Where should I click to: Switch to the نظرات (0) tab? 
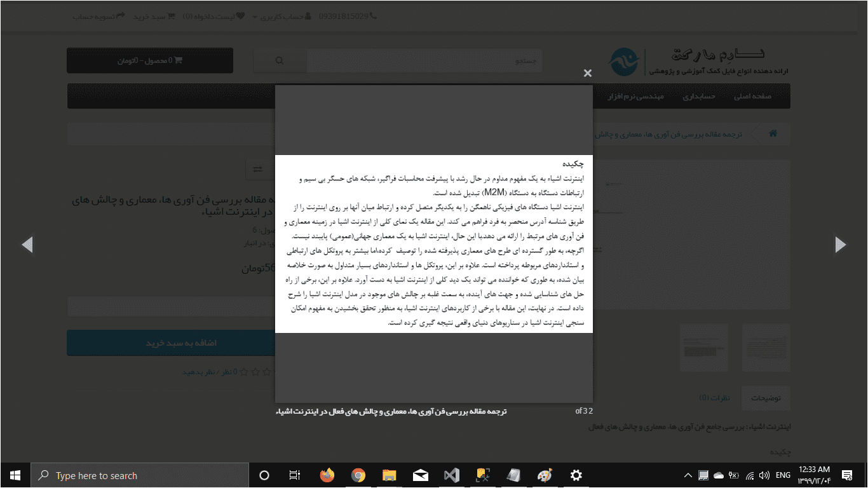715,398
